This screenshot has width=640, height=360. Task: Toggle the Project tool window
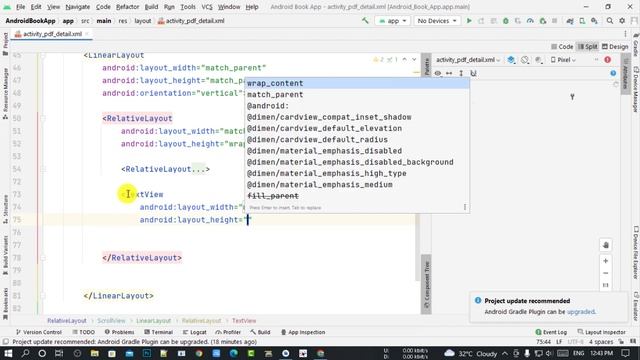click(5, 43)
